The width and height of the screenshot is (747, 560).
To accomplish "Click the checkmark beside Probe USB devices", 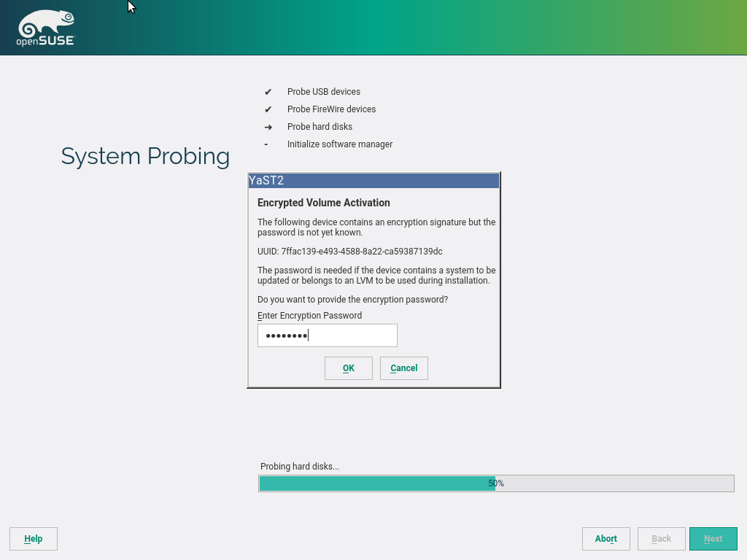I will pos(268,92).
